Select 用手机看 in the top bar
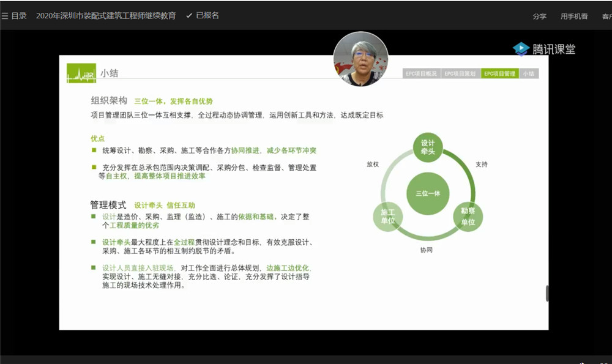 click(574, 17)
